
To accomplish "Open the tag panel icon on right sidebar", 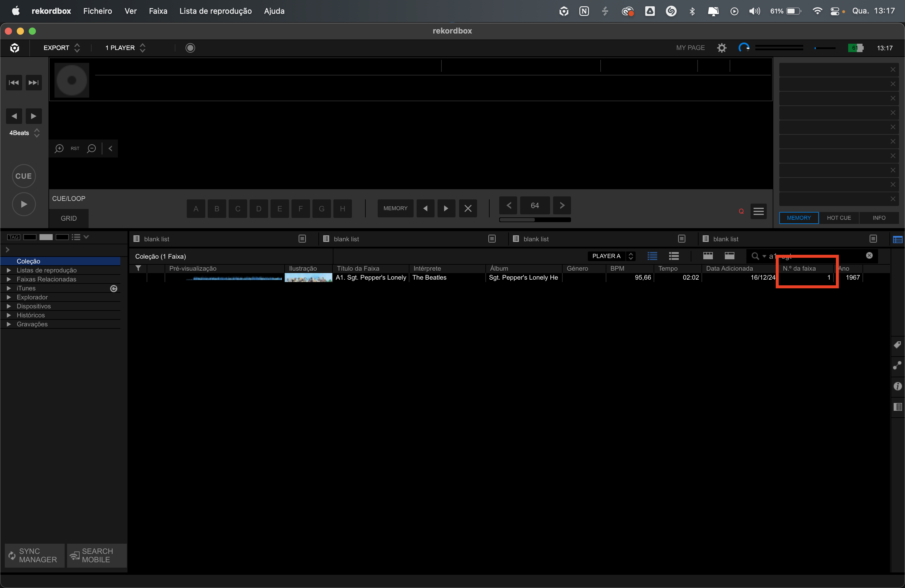I will point(898,345).
